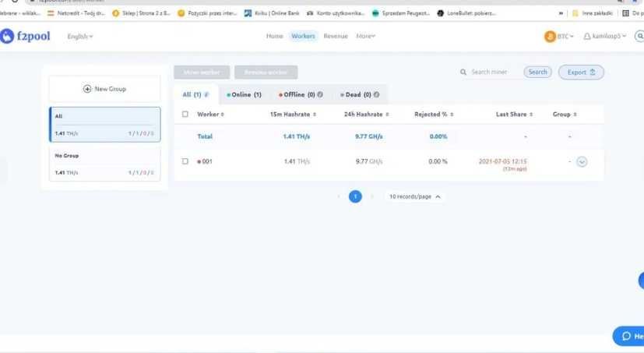Switch to the Online (1) tab

[244, 94]
